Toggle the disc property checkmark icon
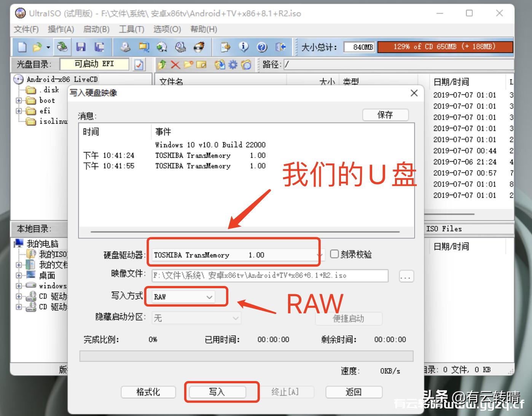The width and height of the screenshot is (532, 416). click(139, 65)
